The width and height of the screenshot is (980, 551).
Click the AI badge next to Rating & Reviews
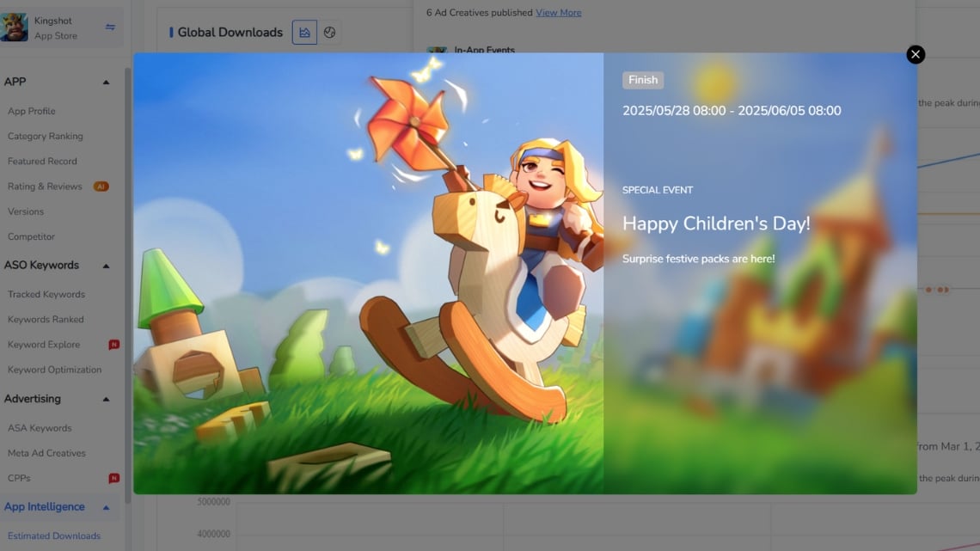pos(101,187)
